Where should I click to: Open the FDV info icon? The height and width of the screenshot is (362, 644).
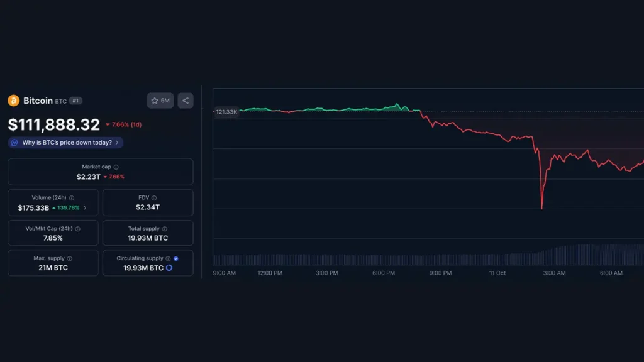pos(154,198)
